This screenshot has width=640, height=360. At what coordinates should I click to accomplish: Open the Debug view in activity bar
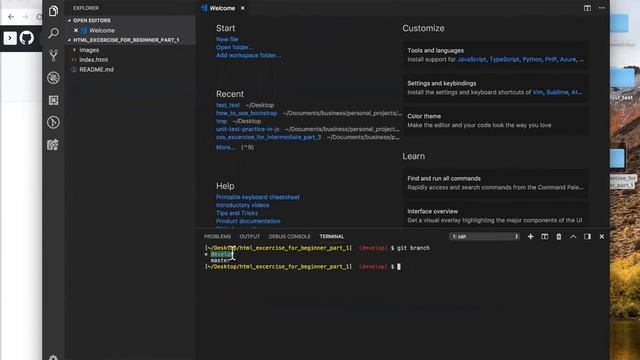point(53,78)
